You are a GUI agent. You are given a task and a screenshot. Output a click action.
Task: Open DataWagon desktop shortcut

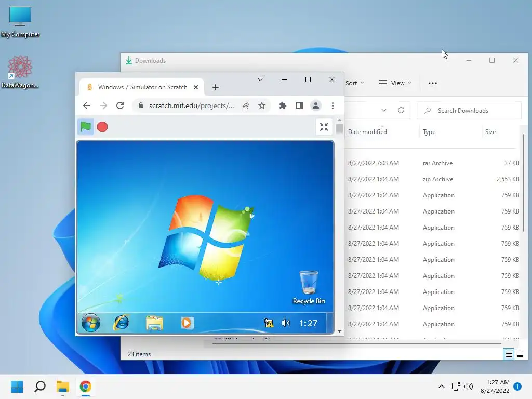20,72
